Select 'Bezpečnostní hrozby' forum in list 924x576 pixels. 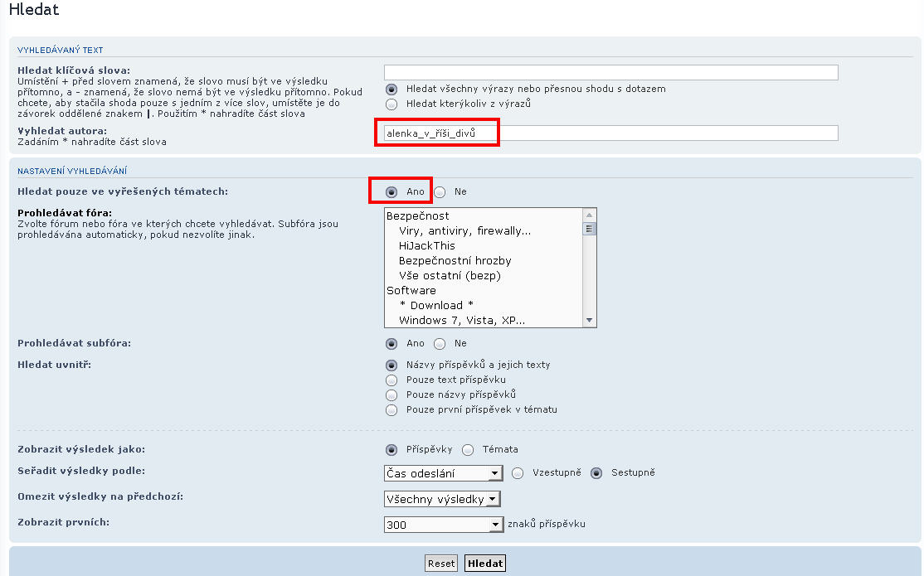pos(455,261)
